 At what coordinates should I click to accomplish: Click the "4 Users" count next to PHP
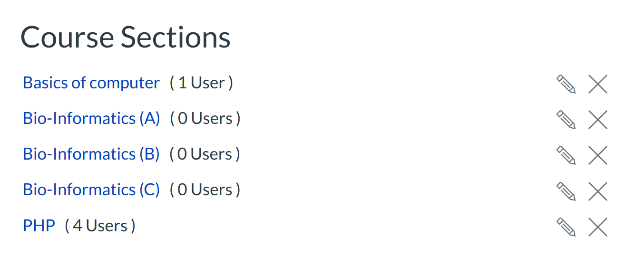100,226
